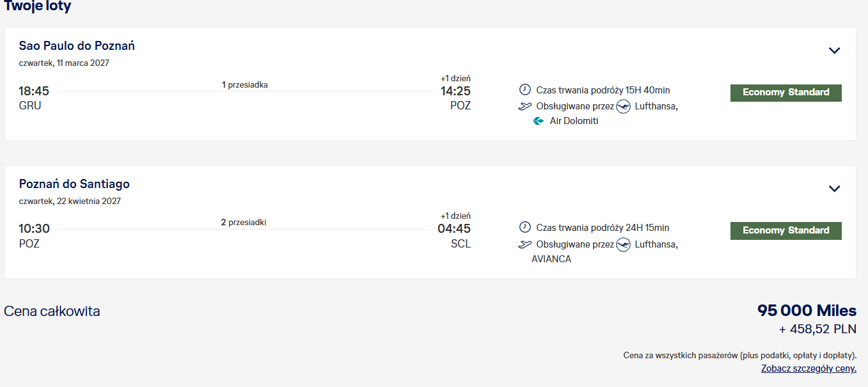Click Lufthansa crane logo in second flight
This screenshot has height=387, width=868.
pyautogui.click(x=623, y=244)
